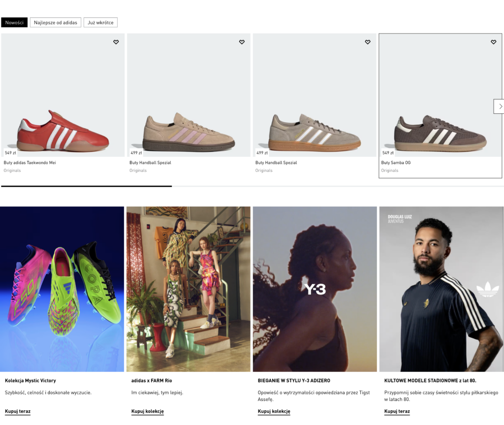
Task: Click Kupuj teraz under Kolekcja Mystic Victory
Action: (18, 411)
